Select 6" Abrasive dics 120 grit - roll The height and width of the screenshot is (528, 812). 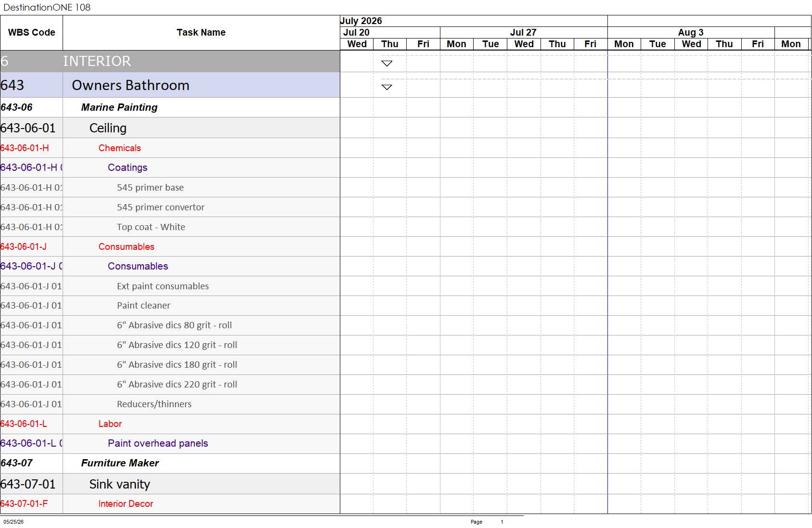pos(170,345)
